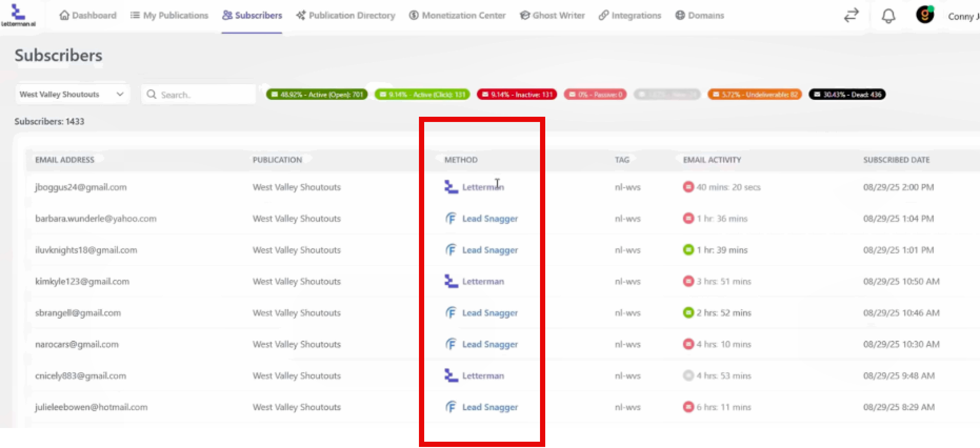Select jboggus24@gmail.com email
This screenshot has height=448, width=980.
(81, 187)
